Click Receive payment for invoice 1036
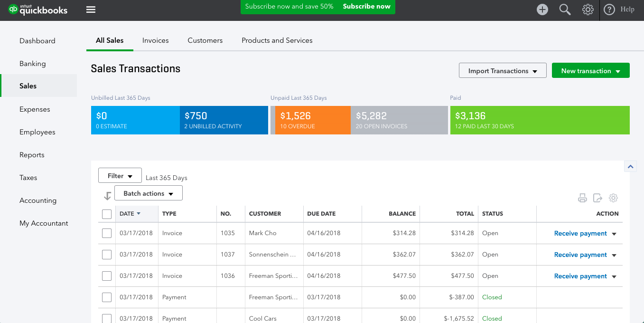The image size is (644, 323). click(580, 275)
